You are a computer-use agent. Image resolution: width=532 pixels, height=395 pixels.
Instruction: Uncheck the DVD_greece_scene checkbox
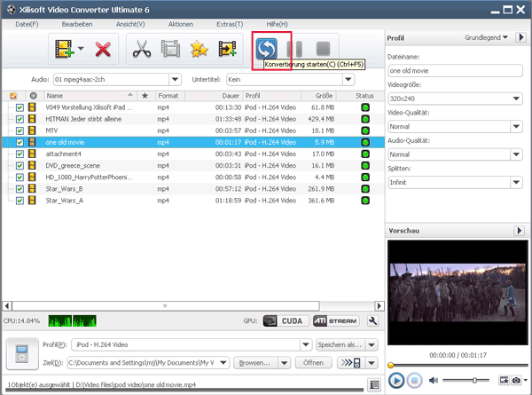[x=20, y=166]
